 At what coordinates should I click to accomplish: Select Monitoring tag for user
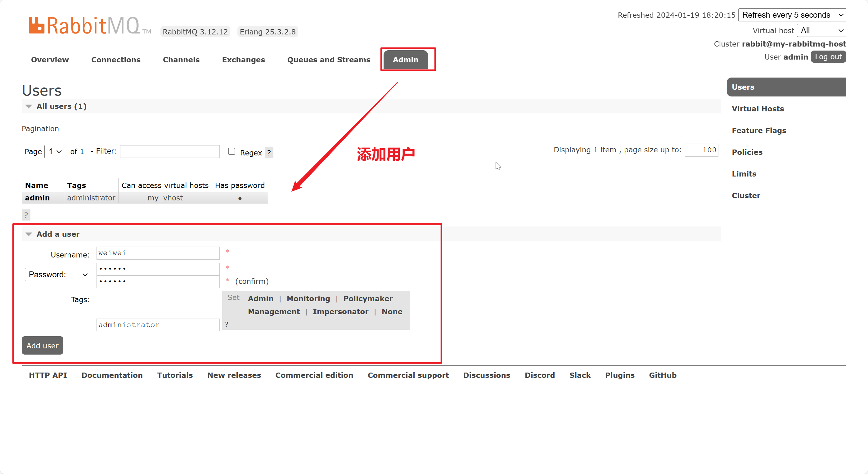tap(308, 298)
